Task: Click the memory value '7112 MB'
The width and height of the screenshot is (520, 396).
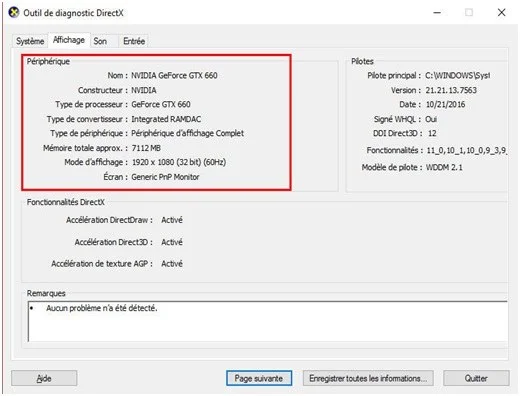Action: [146, 148]
